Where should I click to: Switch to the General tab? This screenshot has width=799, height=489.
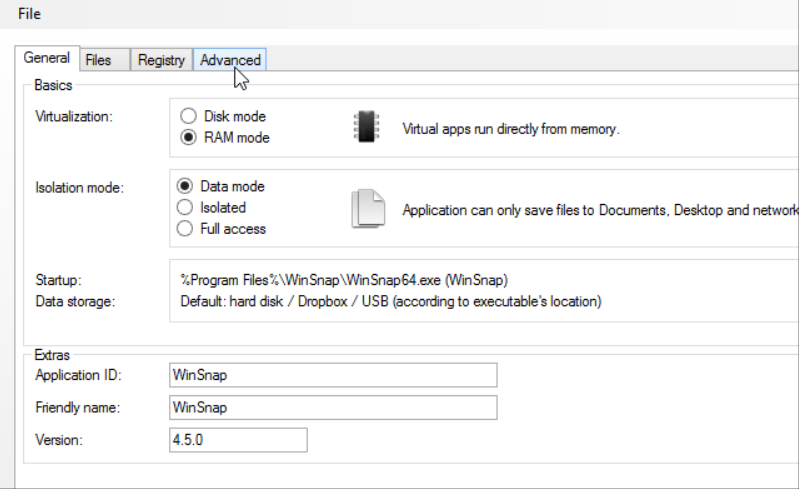point(46,59)
